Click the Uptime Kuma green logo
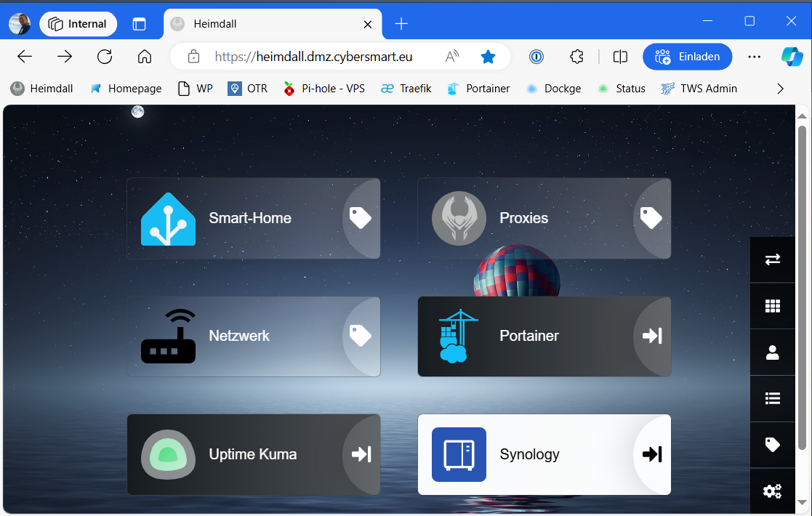 169,454
